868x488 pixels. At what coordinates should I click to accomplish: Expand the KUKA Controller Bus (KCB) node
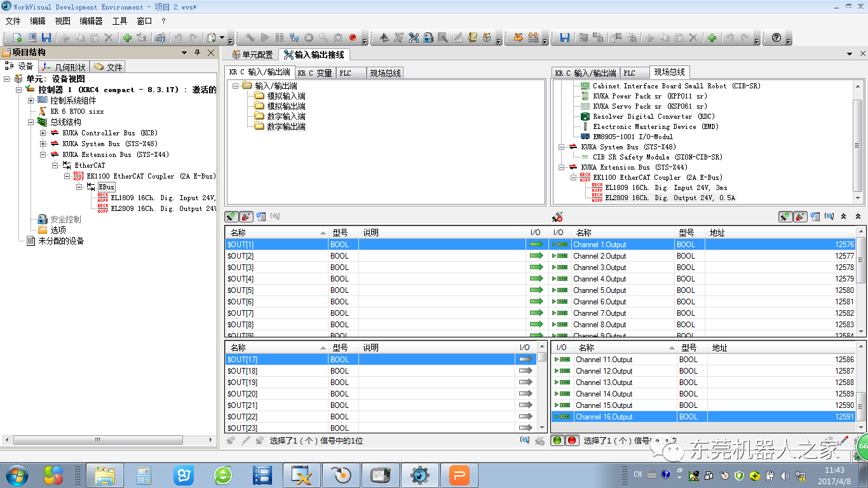point(43,133)
